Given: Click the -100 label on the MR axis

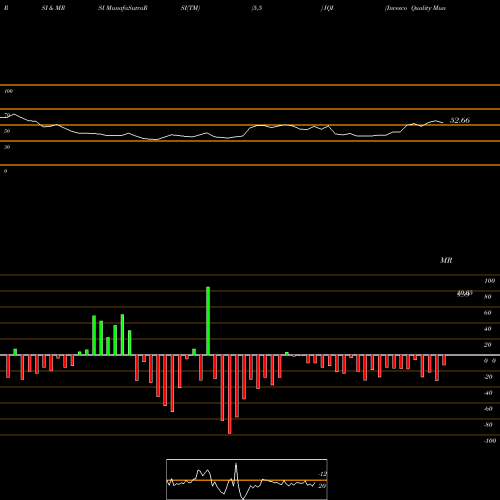Looking at the screenshot, I should coord(490,441).
